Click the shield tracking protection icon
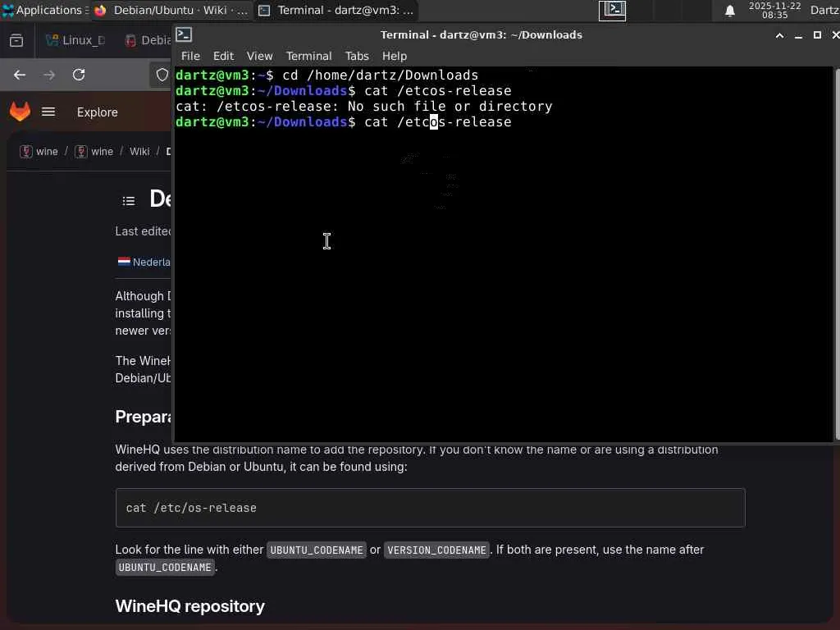The image size is (840, 630). click(162, 75)
